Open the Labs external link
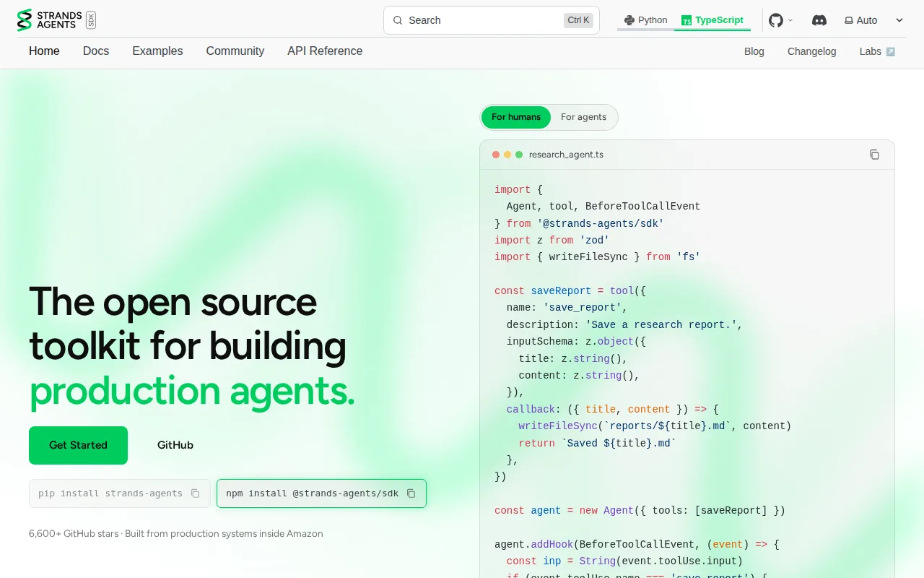Viewport: 924px width, 578px height. (877, 51)
